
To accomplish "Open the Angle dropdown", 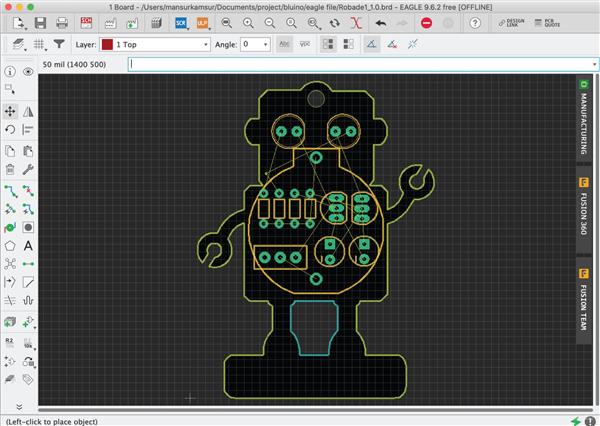I will (x=254, y=44).
